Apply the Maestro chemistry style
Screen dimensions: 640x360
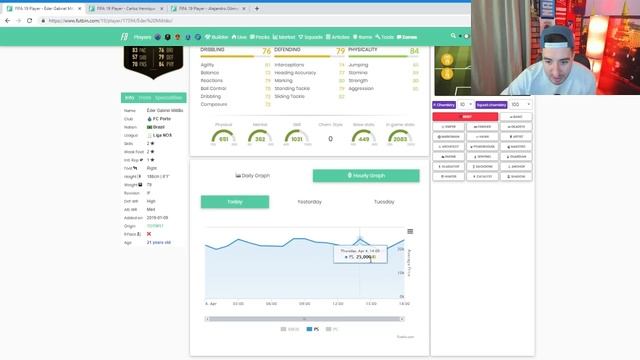tap(516, 147)
